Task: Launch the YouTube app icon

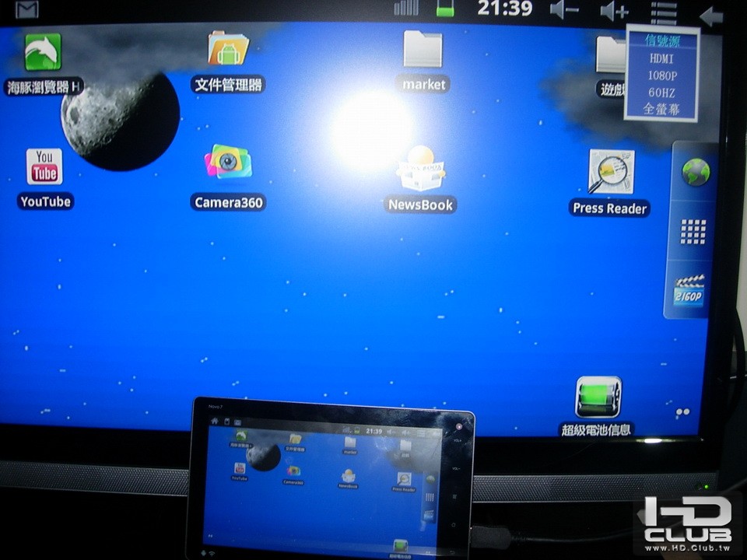Action: [44, 166]
